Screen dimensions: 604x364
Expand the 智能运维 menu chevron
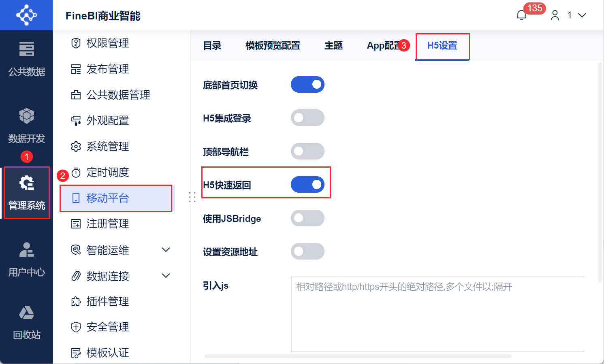pyautogui.click(x=166, y=250)
